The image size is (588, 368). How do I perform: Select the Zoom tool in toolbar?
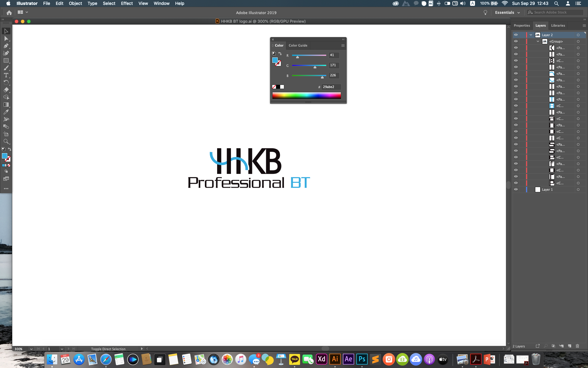click(6, 142)
